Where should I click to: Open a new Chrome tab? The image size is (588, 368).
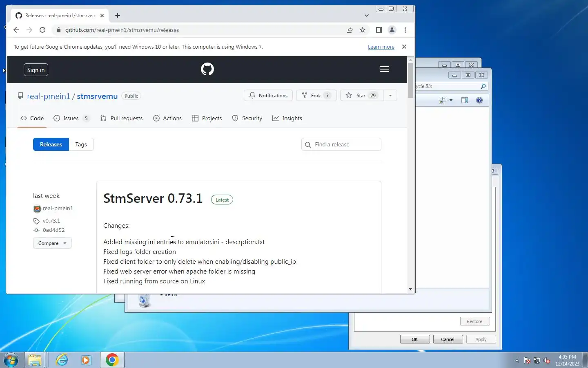[118, 16]
